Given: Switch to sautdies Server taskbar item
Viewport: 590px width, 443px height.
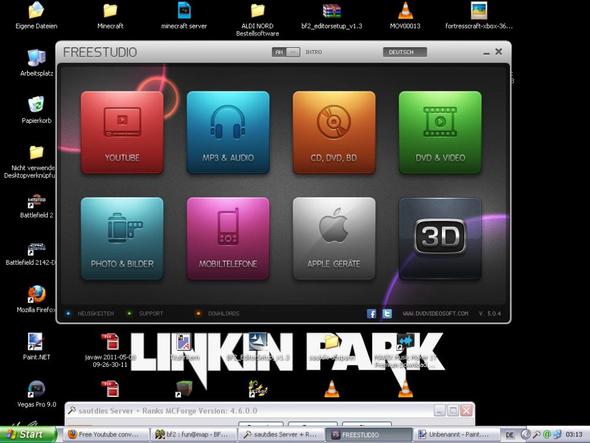Looking at the screenshot, I should tap(281, 435).
